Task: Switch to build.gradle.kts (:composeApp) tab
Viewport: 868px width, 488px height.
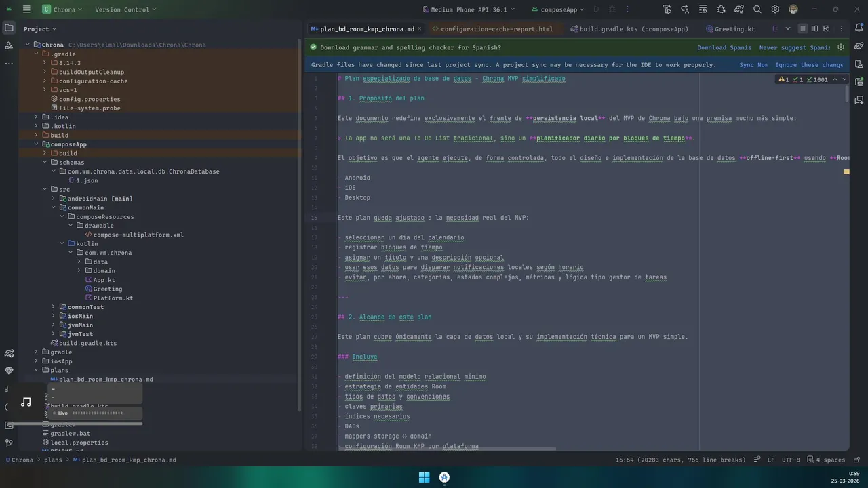Action: 629,29
